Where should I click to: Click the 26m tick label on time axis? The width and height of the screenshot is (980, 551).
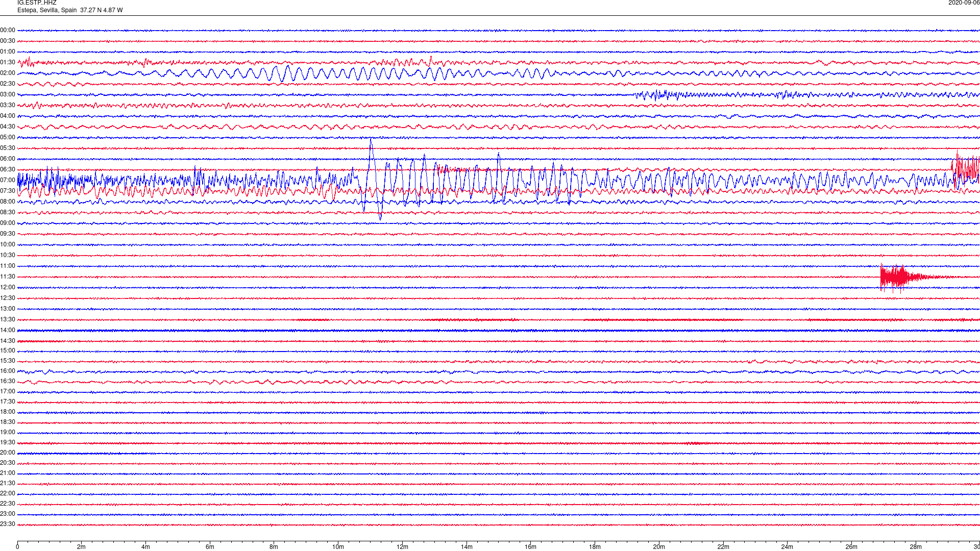pyautogui.click(x=851, y=547)
